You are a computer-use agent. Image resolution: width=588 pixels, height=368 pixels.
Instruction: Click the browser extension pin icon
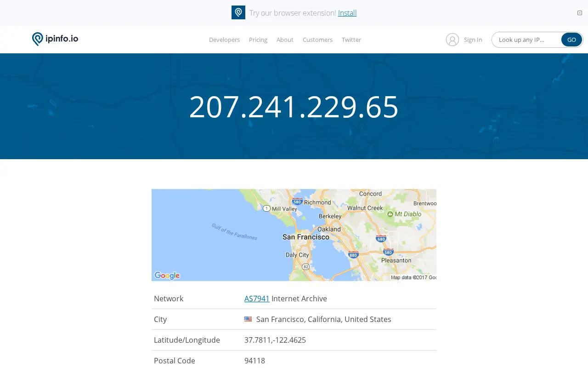click(238, 12)
